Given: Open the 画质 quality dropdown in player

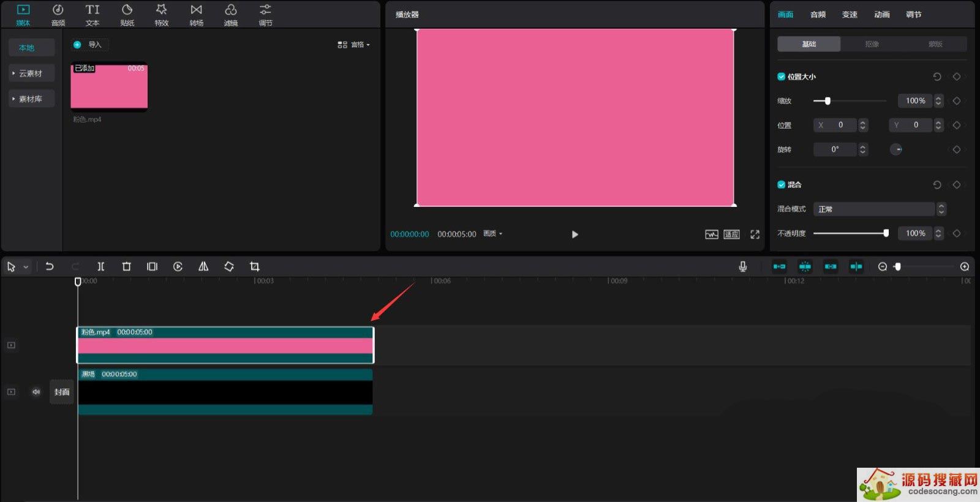Looking at the screenshot, I should click(x=492, y=234).
